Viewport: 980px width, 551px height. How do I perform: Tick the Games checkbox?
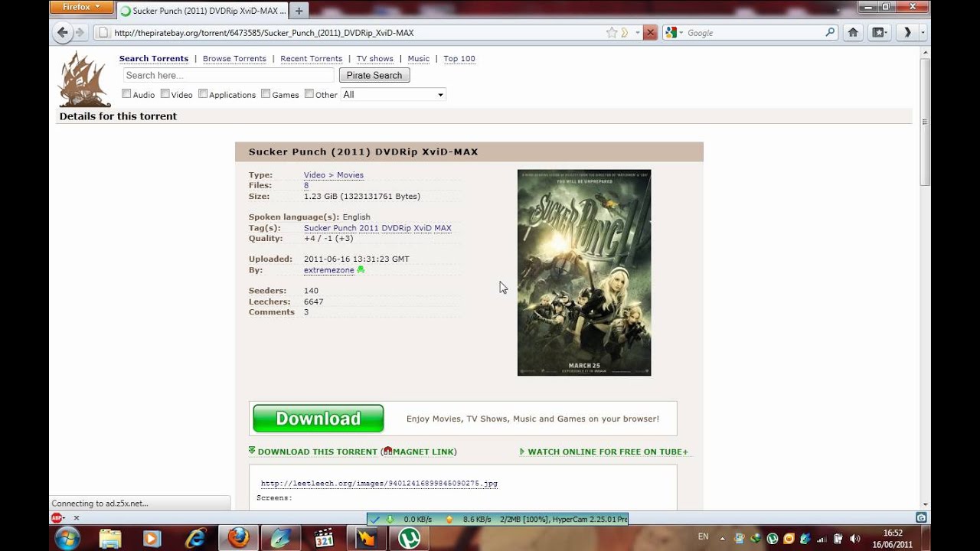coord(266,94)
